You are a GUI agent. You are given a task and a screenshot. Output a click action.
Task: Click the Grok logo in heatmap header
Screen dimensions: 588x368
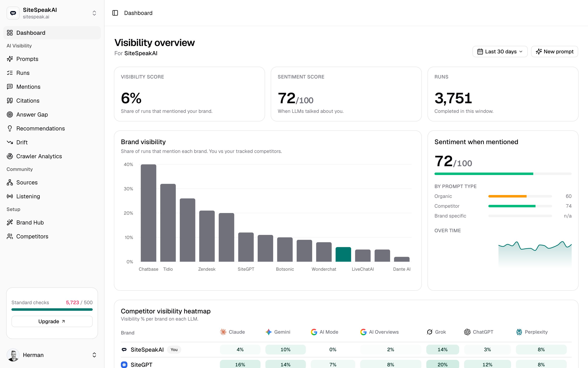pos(430,332)
